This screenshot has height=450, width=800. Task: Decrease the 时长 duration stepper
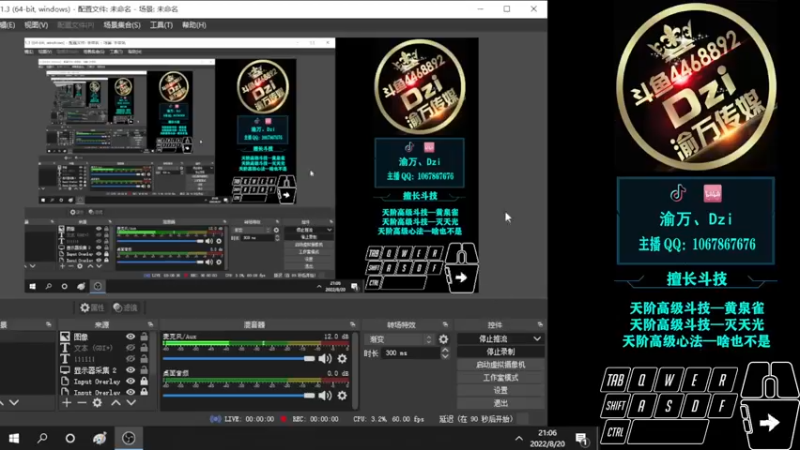pos(445,356)
